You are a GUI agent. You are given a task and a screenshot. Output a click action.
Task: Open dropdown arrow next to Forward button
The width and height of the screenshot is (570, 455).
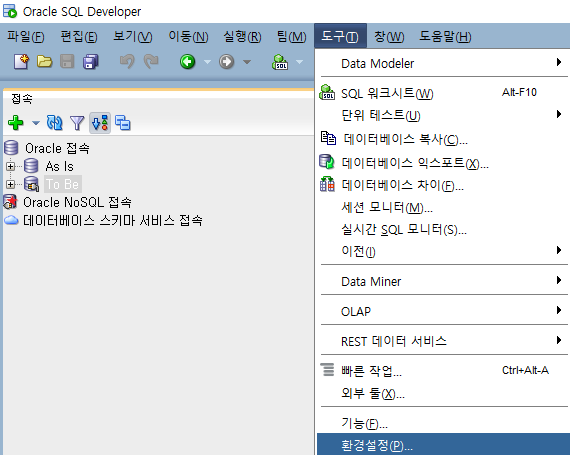point(247,62)
